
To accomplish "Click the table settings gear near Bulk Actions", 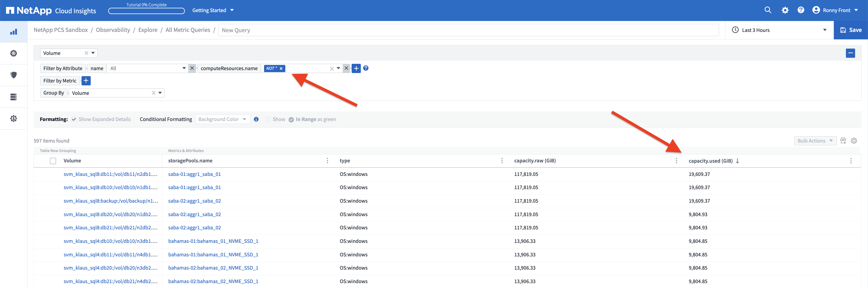I will pyautogui.click(x=854, y=141).
